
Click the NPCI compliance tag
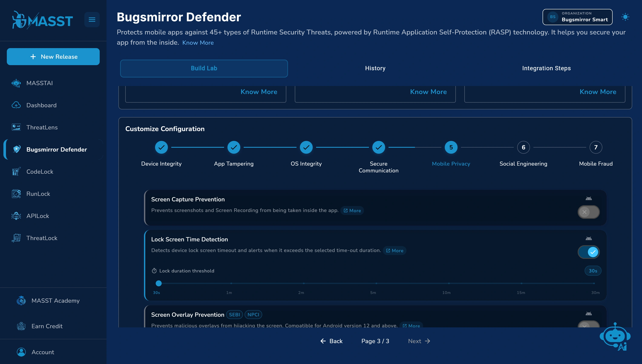[253, 314]
